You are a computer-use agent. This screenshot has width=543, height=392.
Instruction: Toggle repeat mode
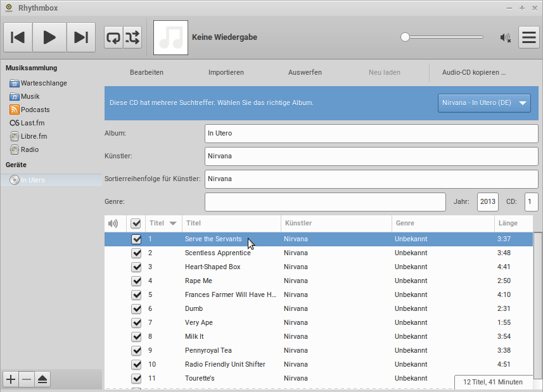coord(113,37)
